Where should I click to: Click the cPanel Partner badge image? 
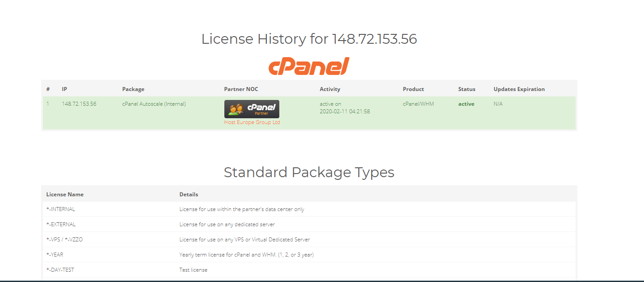coord(252,109)
